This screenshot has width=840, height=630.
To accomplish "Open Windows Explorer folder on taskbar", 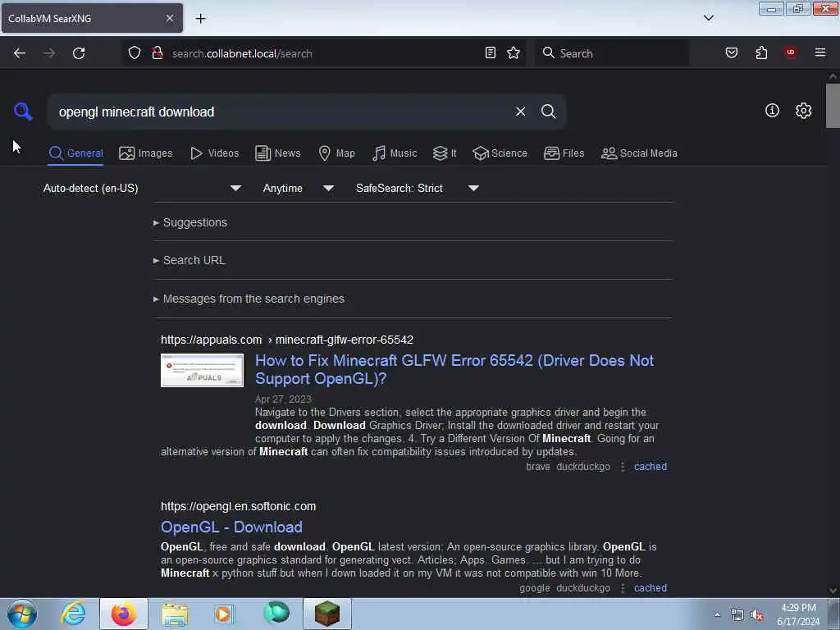I will tap(175, 614).
